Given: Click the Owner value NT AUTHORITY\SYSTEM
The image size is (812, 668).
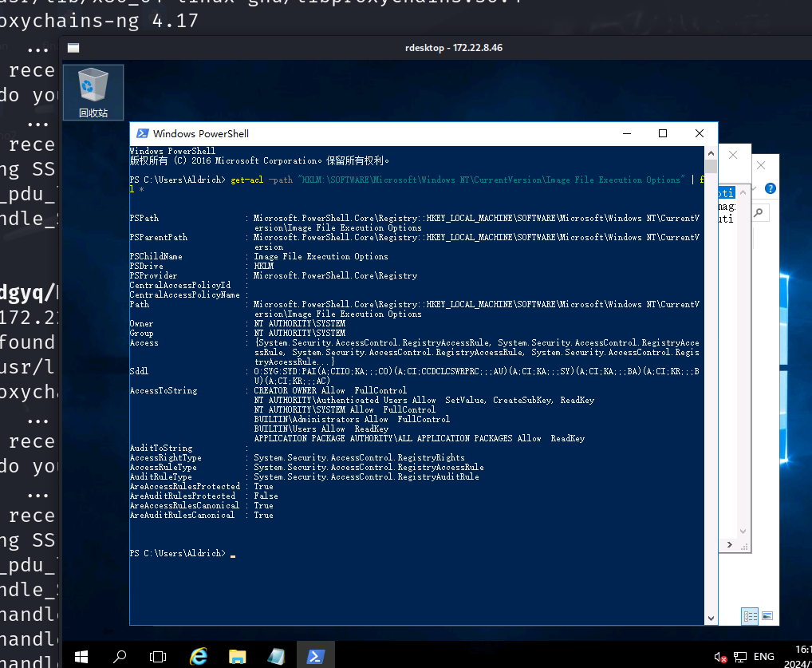Looking at the screenshot, I should point(300,323).
